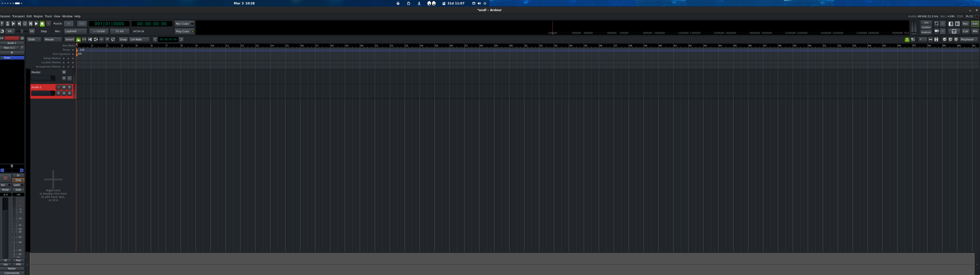Open the Session menu
The height and width of the screenshot is (275, 980).
tap(5, 16)
